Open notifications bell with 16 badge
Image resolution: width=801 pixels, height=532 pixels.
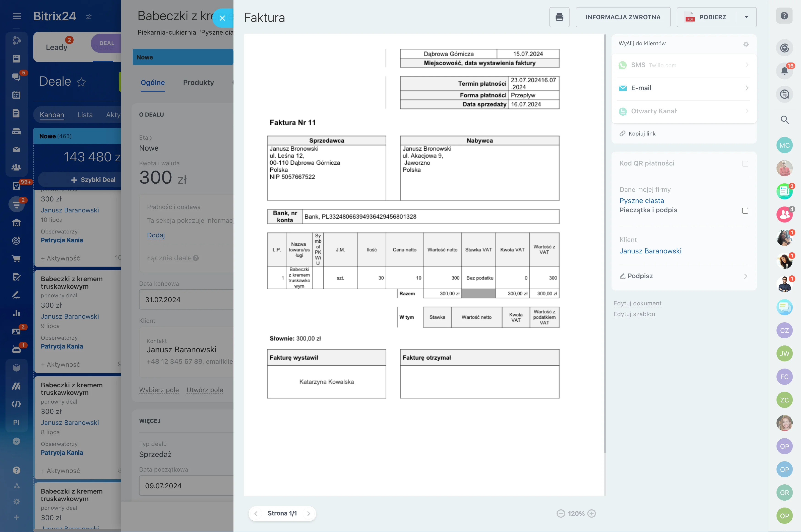coord(784,71)
